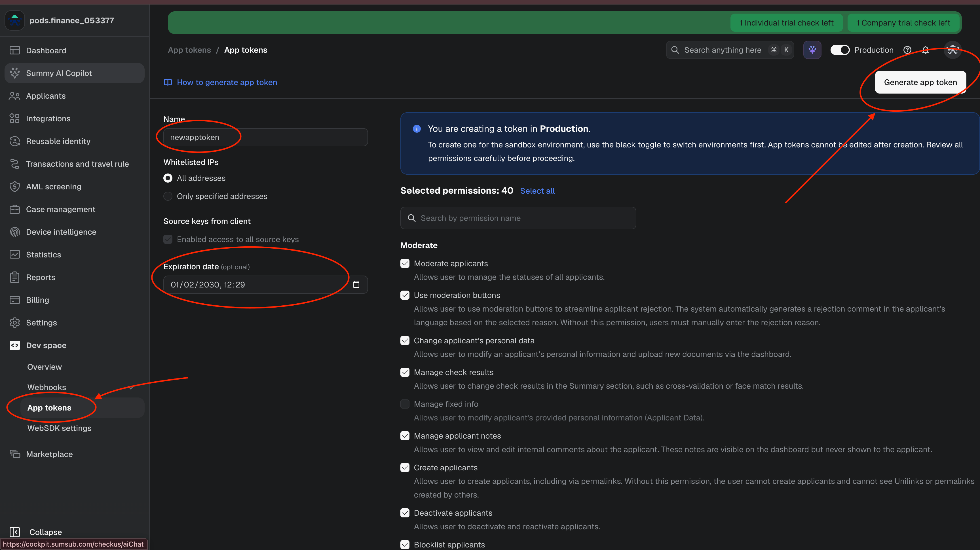This screenshot has width=980, height=550.
Task: Toggle Enabled access to all source keys
Action: pos(167,239)
